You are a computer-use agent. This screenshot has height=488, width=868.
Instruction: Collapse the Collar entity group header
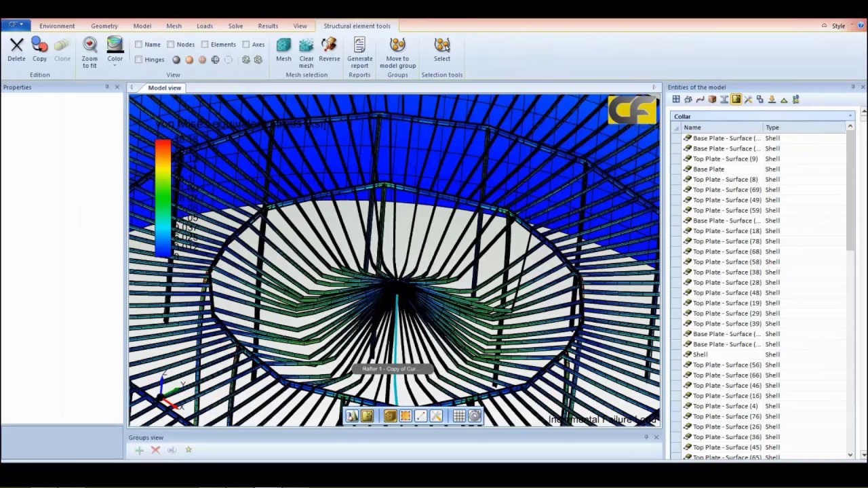pos(850,117)
